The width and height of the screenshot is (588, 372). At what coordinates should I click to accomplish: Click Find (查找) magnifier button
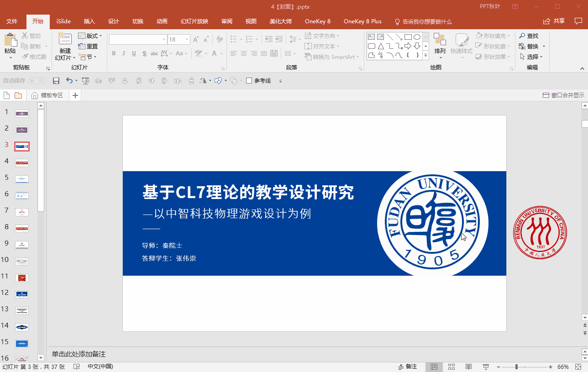coord(529,36)
